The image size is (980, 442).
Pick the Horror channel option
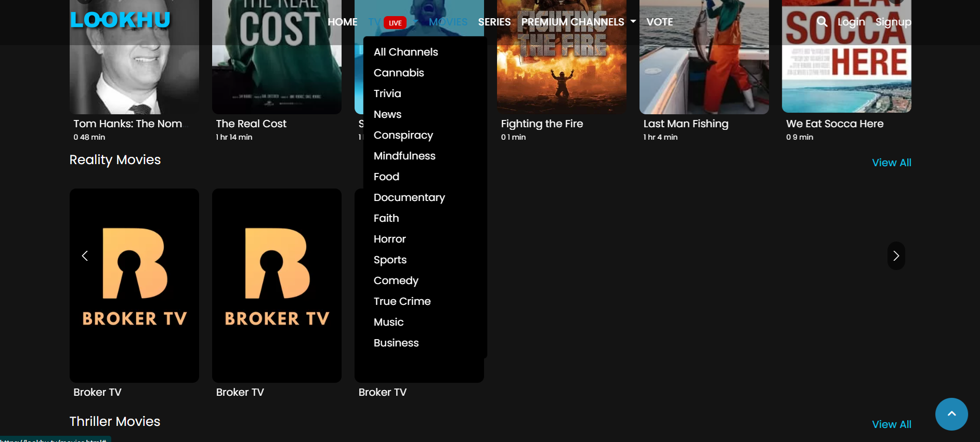point(389,239)
